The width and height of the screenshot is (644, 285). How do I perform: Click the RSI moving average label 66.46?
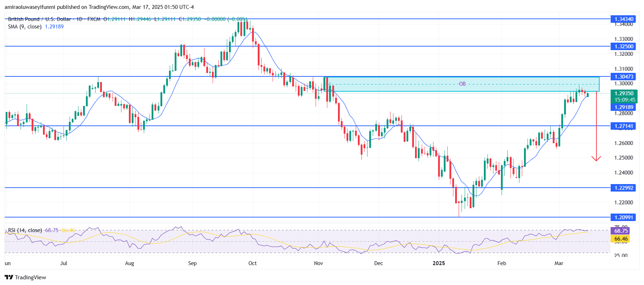click(x=621, y=239)
